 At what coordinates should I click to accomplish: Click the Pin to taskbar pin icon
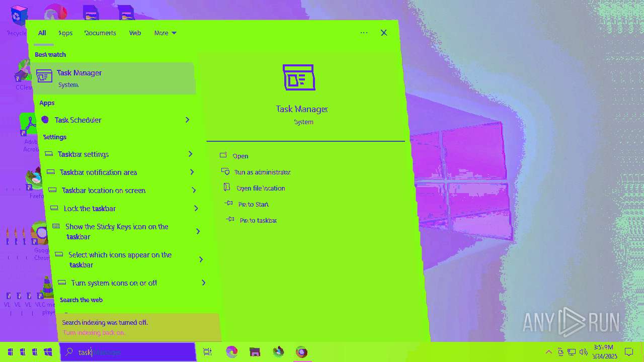(230, 220)
